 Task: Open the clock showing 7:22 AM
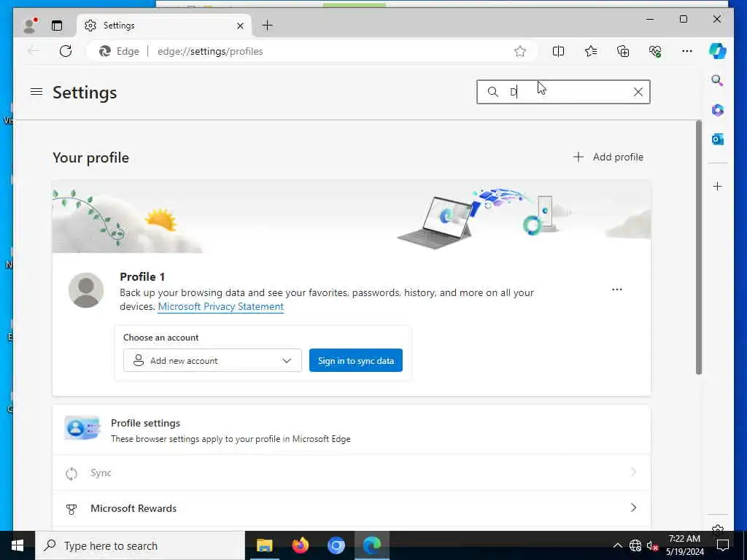(684, 545)
